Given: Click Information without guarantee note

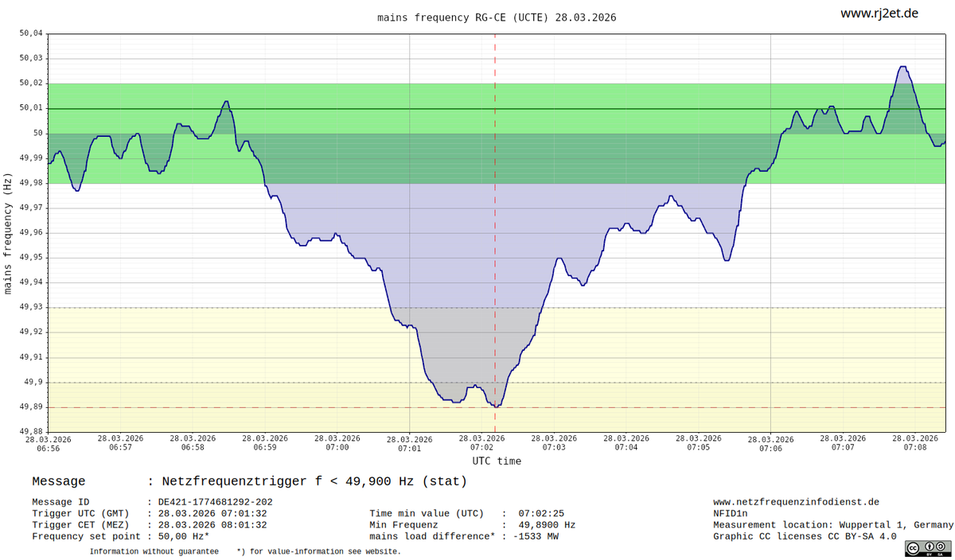Looking at the screenshot, I should pyautogui.click(x=154, y=551).
